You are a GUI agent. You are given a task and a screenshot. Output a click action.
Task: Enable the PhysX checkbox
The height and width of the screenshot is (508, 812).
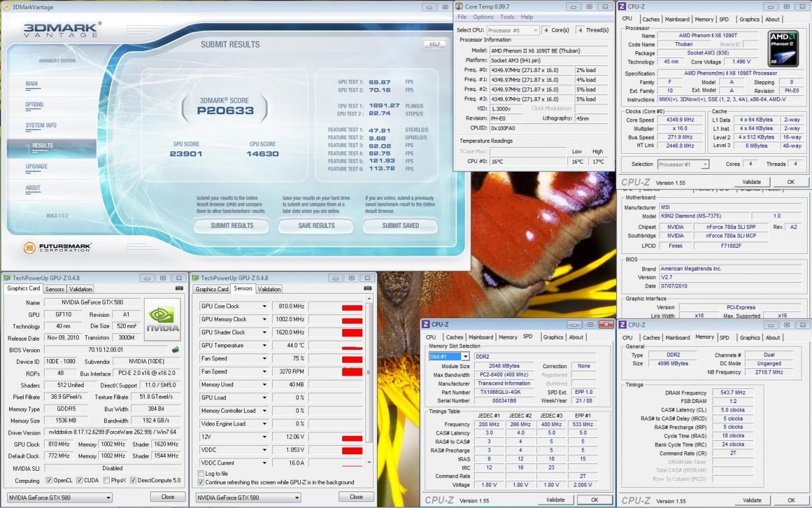tap(107, 481)
